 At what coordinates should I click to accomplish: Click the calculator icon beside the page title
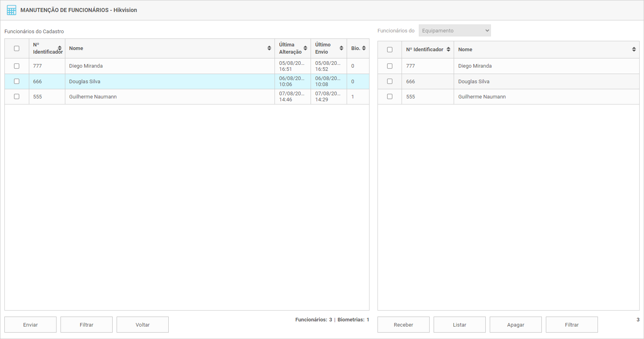(12, 10)
